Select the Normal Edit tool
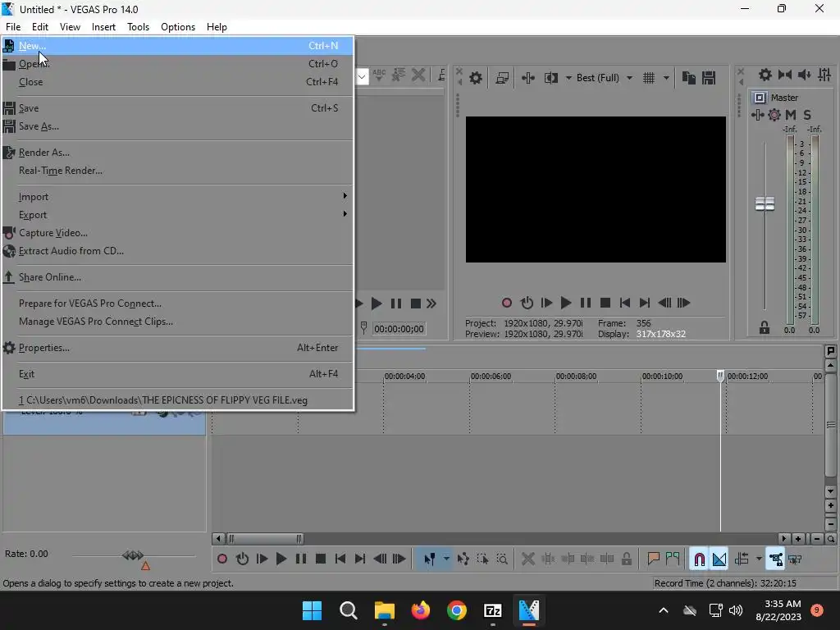 click(x=430, y=559)
